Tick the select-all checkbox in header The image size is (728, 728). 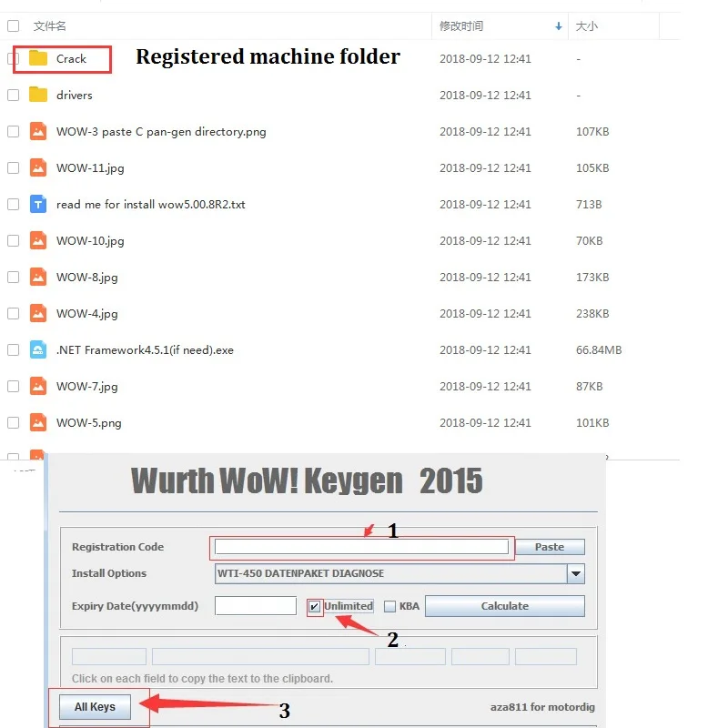[x=14, y=26]
